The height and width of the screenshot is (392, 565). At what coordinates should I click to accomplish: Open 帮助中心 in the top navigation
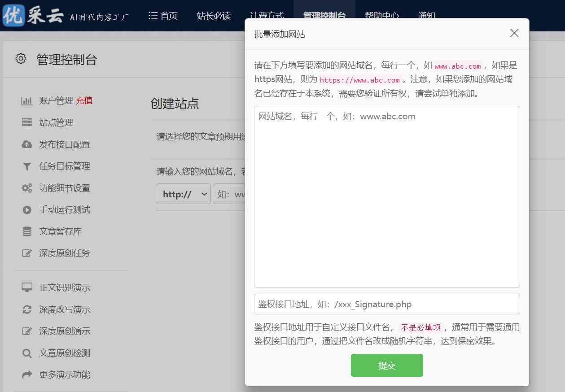point(382,16)
